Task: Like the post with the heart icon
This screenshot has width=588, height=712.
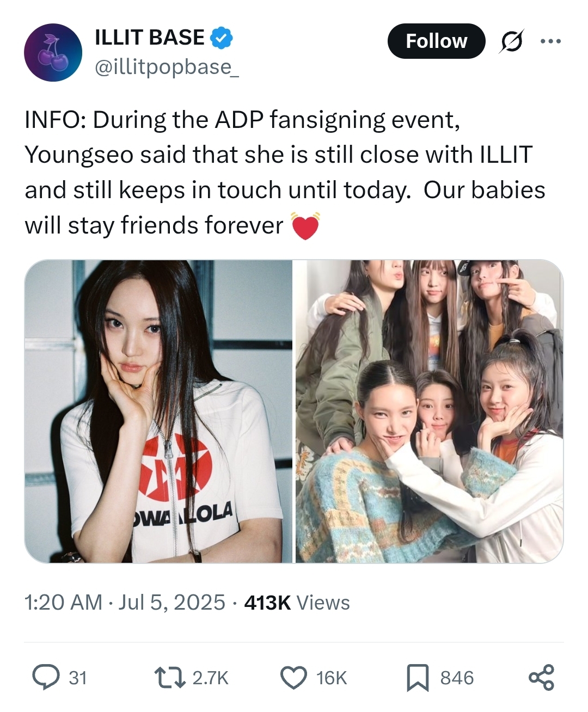Action: pos(294,678)
